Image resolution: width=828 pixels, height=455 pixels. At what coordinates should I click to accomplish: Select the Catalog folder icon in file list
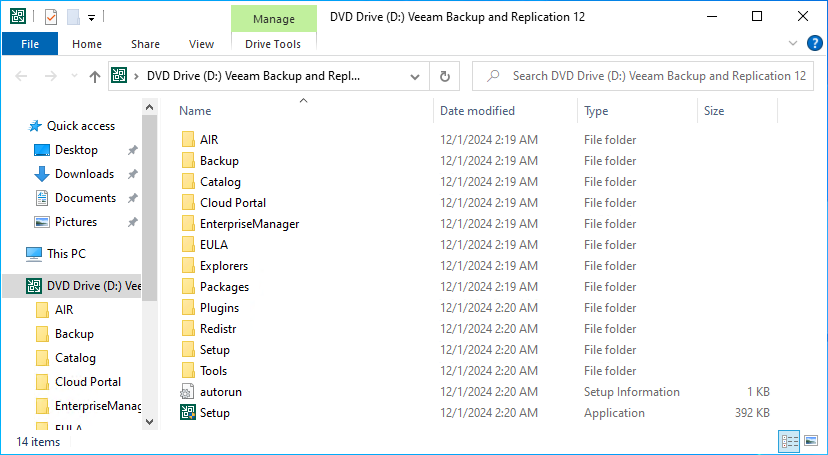click(188, 182)
